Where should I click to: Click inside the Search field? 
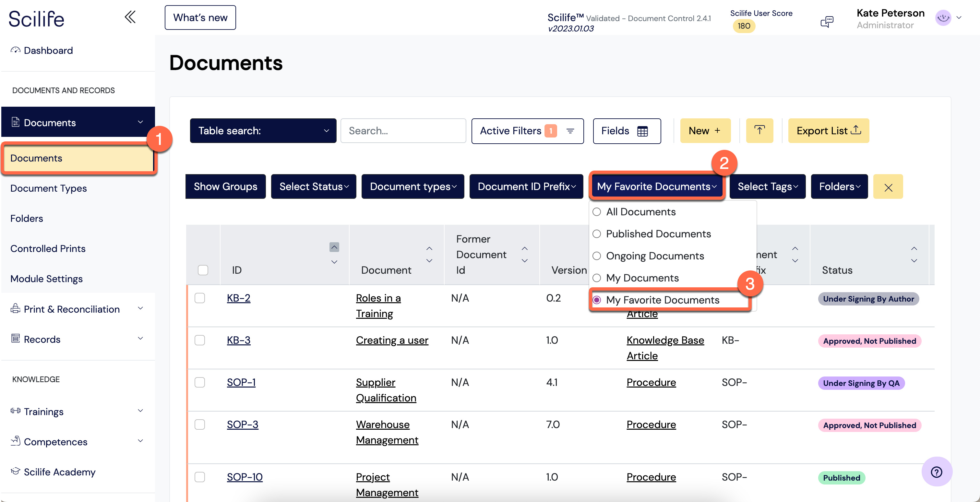coord(403,130)
